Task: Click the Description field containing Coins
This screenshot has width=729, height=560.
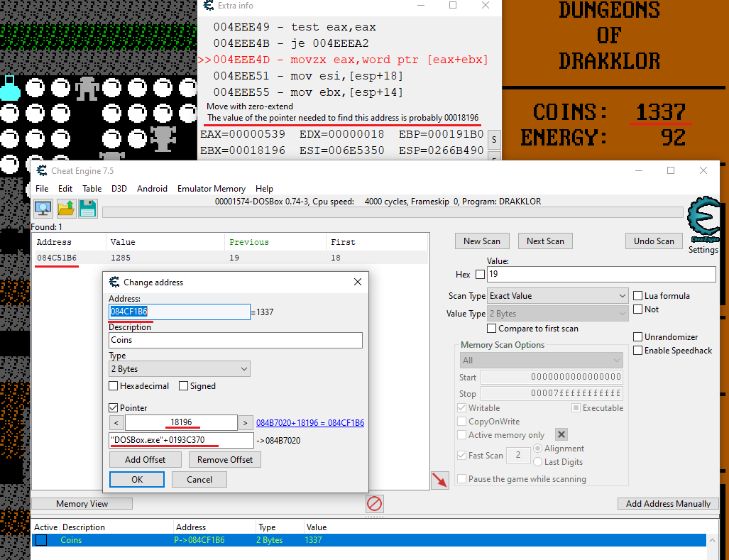Action: pyautogui.click(x=236, y=340)
